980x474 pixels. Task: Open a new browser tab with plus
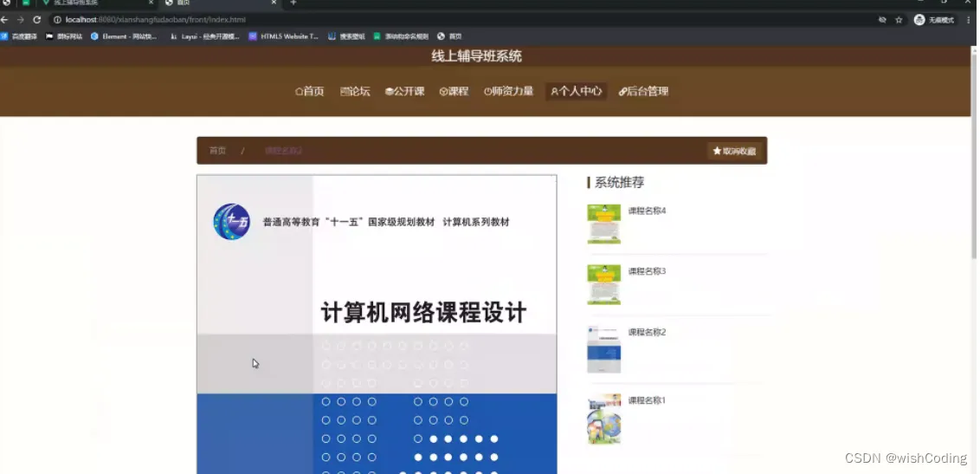coord(293,3)
